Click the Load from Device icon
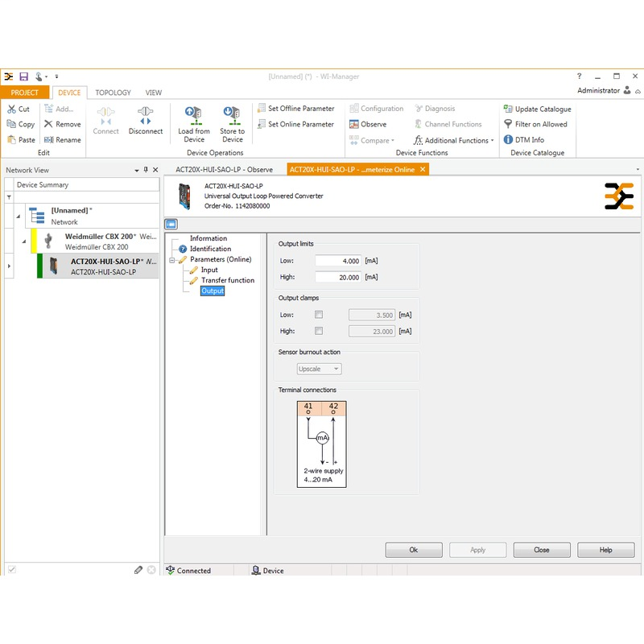Viewport: 644px width, 644px height. point(193,116)
